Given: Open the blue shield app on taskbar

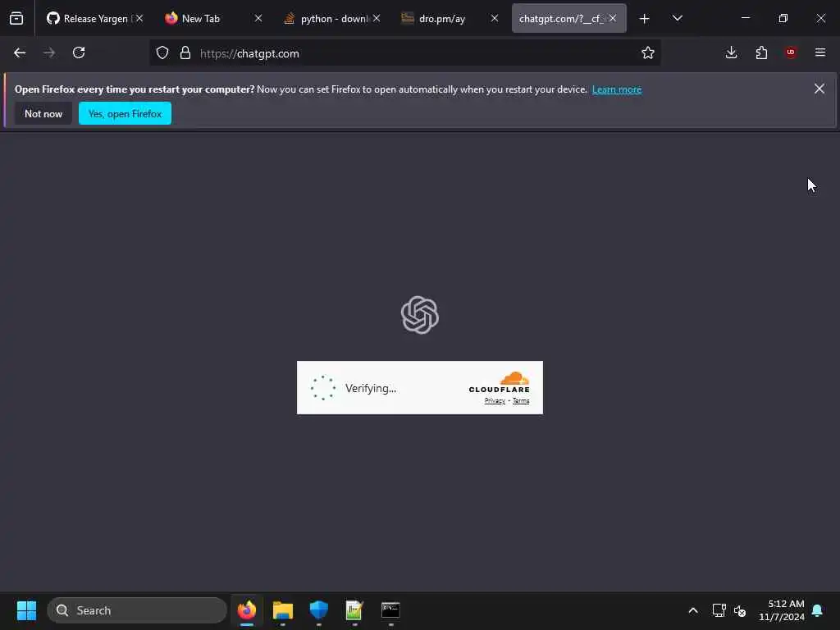Looking at the screenshot, I should pos(319,610).
